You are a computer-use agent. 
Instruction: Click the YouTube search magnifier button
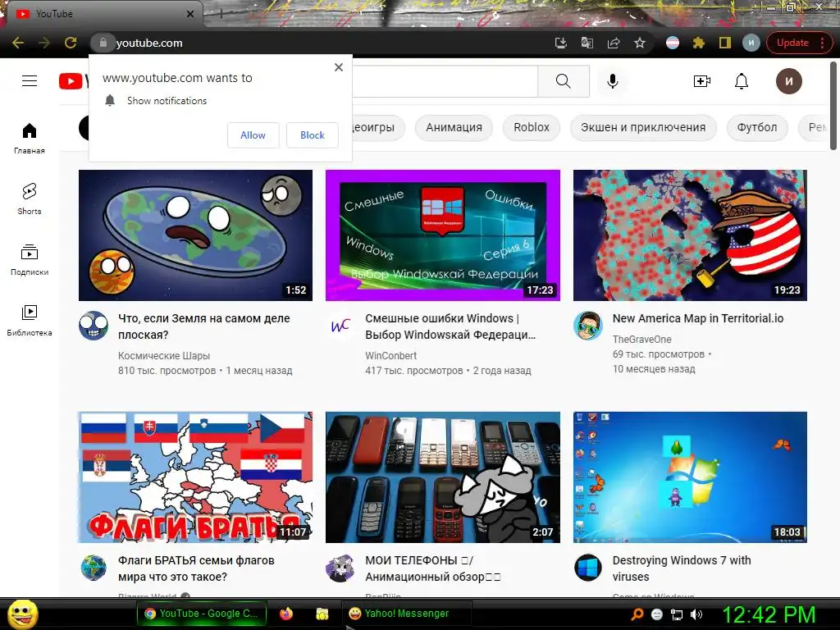[564, 81]
